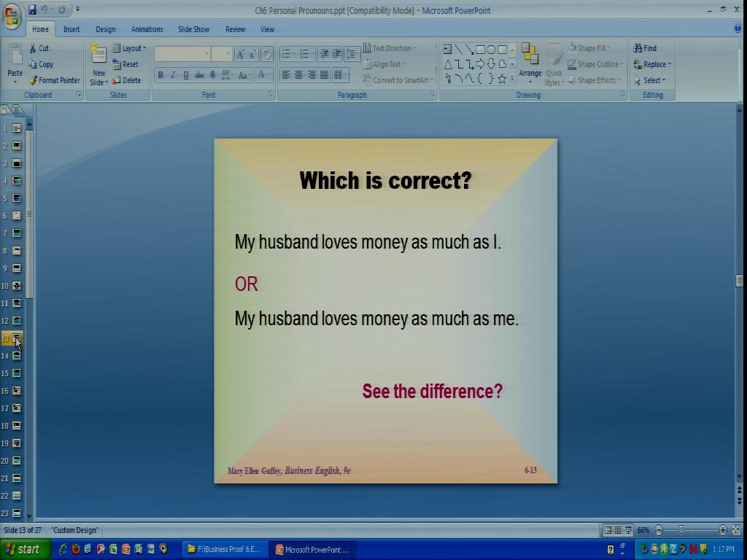Click the Format Painter brush icon
Screen dimensions: 747x560
coord(33,80)
